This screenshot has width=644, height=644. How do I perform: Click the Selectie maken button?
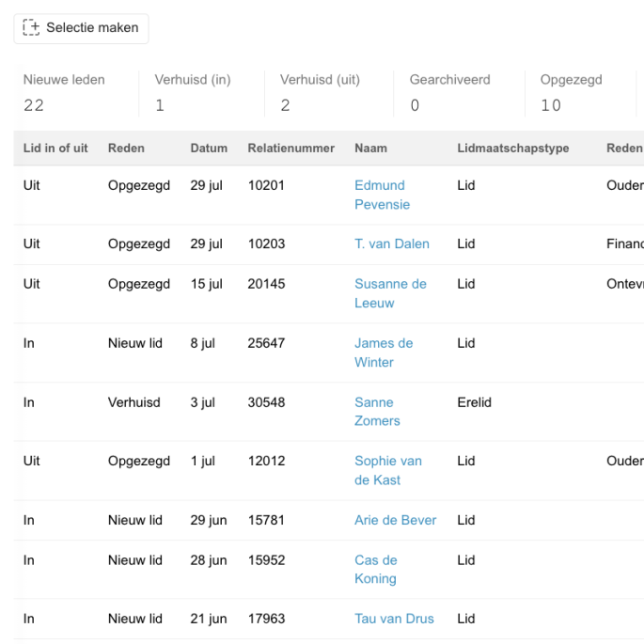click(81, 28)
